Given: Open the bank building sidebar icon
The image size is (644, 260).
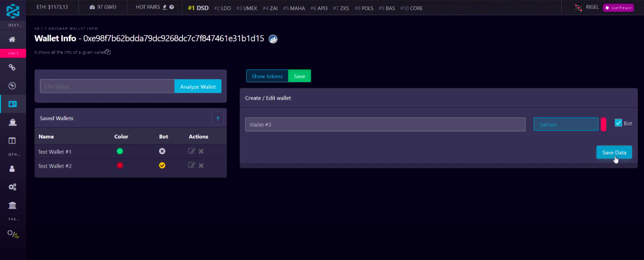Looking at the screenshot, I should tap(12, 205).
